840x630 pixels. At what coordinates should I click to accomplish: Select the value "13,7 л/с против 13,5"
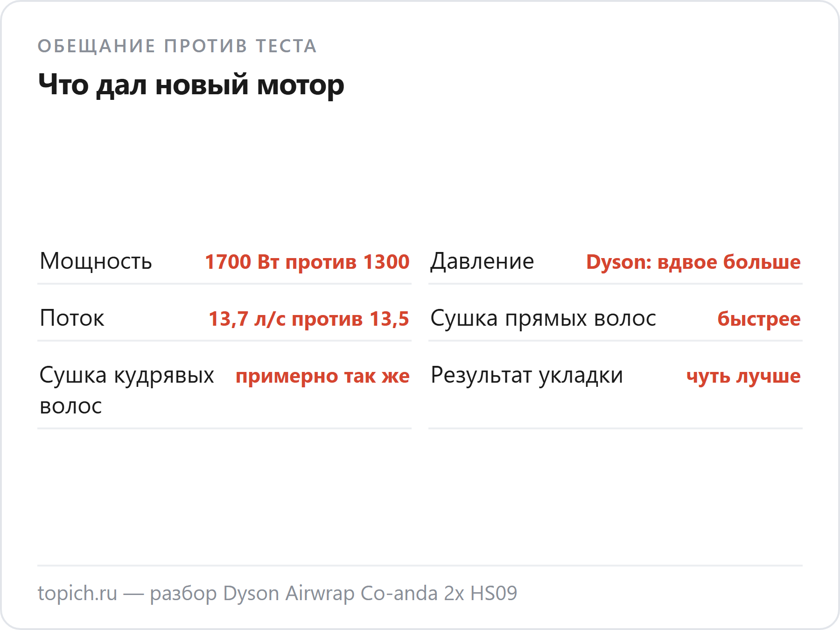pyautogui.click(x=309, y=319)
